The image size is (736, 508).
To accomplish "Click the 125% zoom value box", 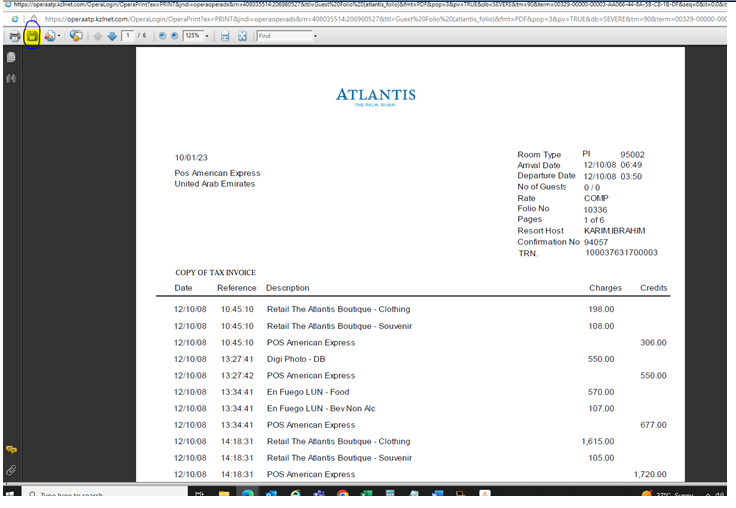I will [193, 36].
